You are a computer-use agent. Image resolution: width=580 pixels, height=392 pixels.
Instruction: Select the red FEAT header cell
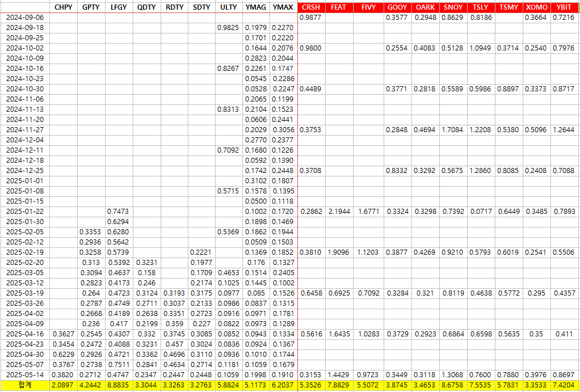339,7
